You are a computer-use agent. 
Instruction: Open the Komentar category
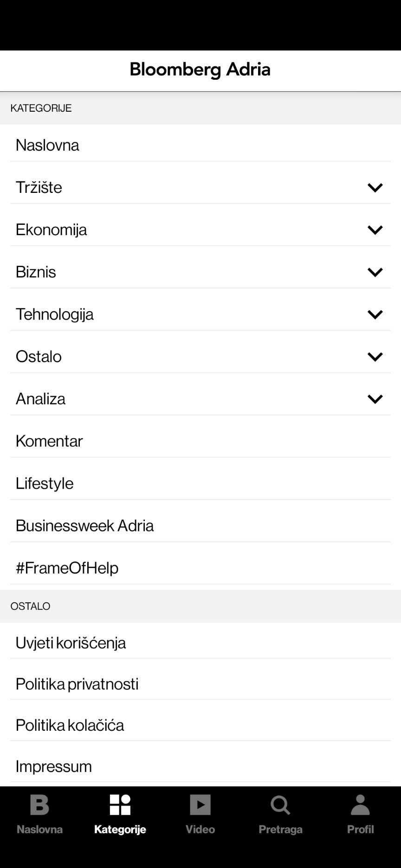(x=200, y=441)
